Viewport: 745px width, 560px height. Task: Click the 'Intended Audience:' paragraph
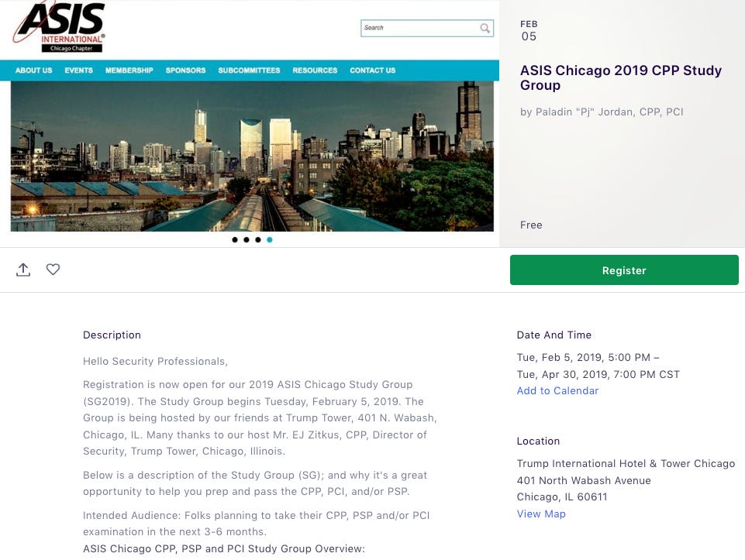[x=256, y=524]
